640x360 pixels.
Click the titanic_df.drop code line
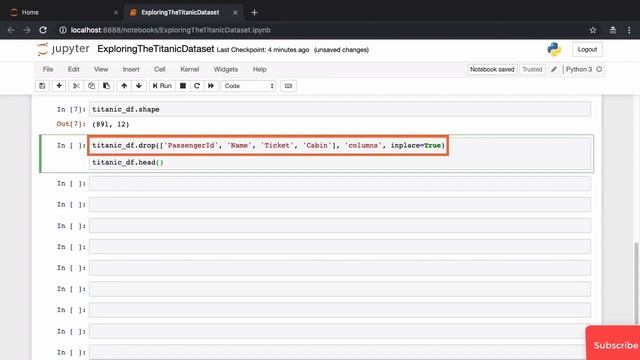[x=268, y=145]
